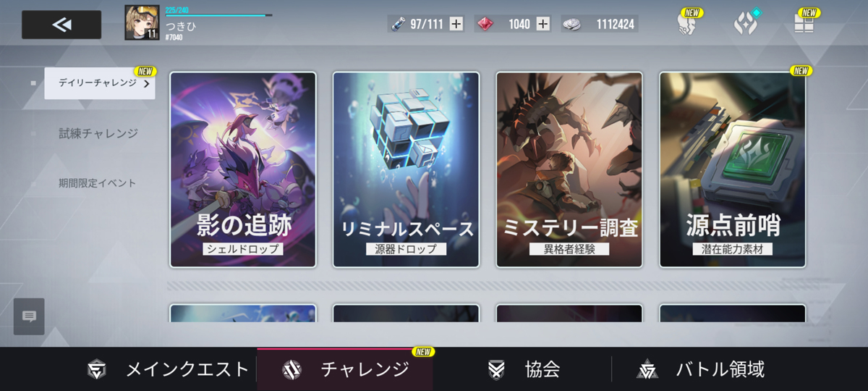Go to メインクエスト in bottom navigation
This screenshot has height=391, width=868.
tap(168, 369)
